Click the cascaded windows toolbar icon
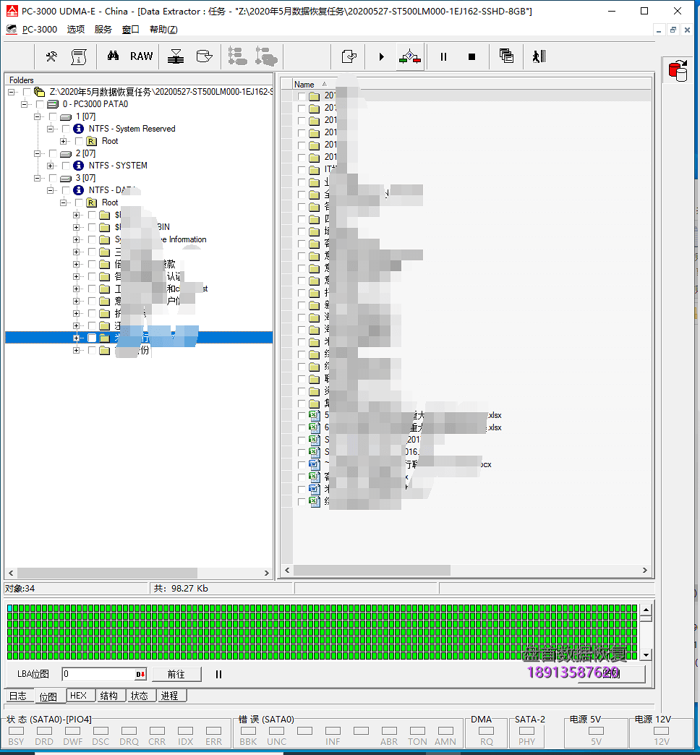 (506, 56)
